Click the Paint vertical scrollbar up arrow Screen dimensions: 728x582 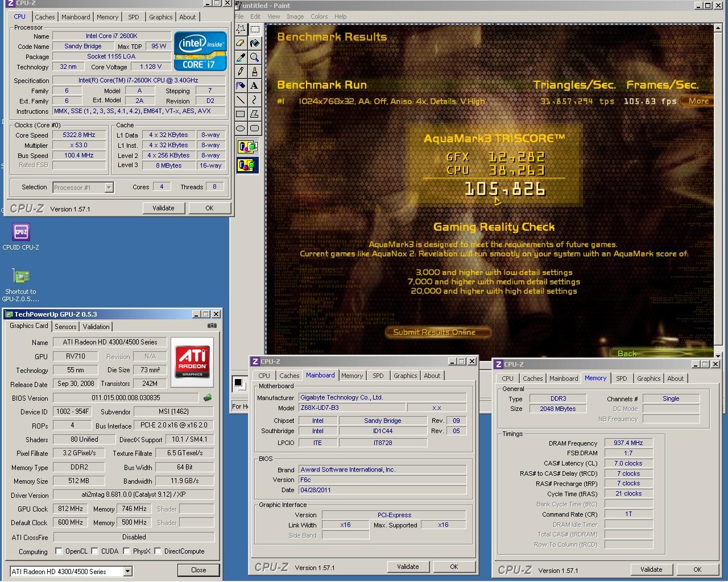coord(718,27)
